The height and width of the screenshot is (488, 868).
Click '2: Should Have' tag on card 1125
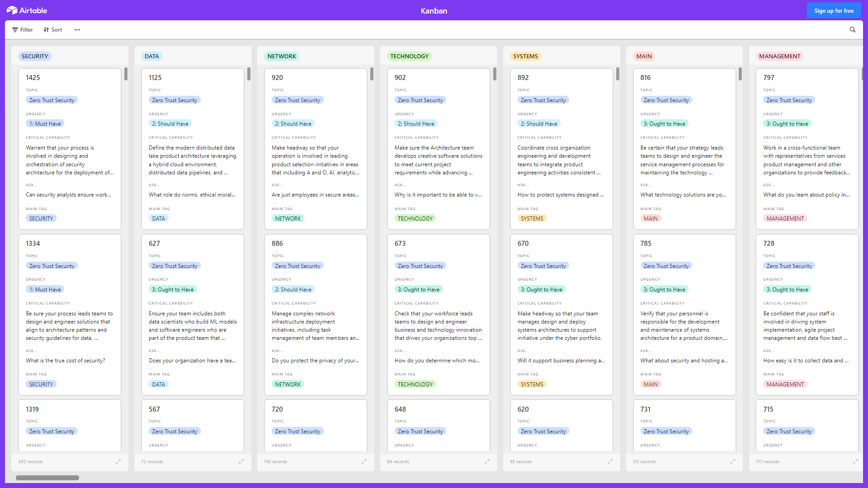[x=170, y=124]
